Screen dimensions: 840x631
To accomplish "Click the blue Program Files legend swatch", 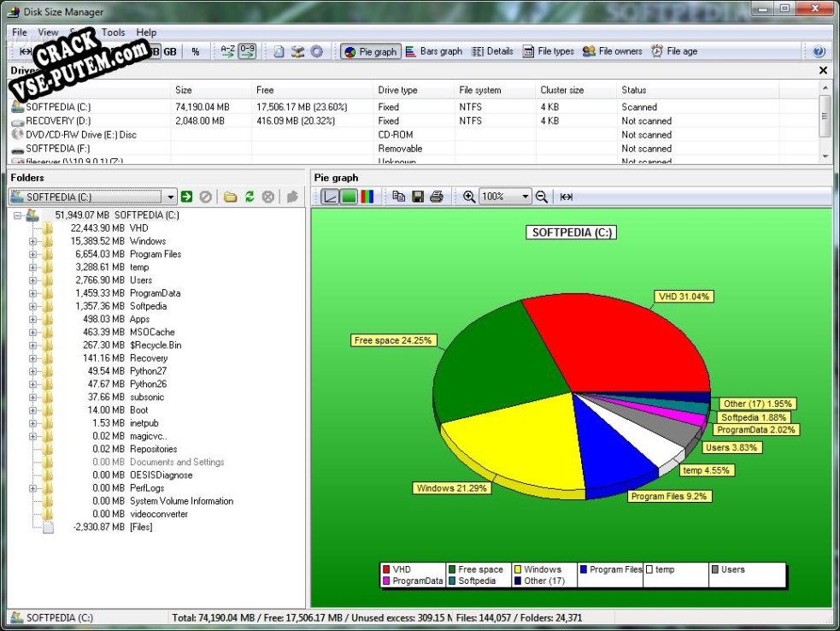I will tap(584, 569).
